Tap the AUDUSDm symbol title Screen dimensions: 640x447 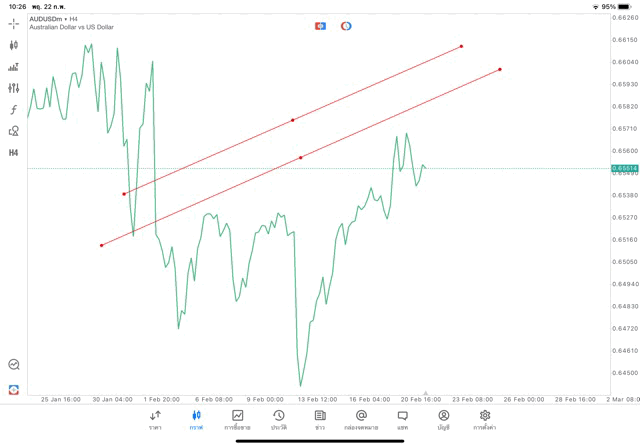(x=54, y=18)
